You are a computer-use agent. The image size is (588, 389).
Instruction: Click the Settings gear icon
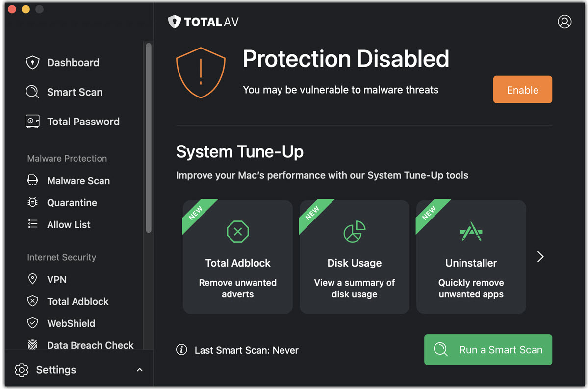pyautogui.click(x=22, y=370)
